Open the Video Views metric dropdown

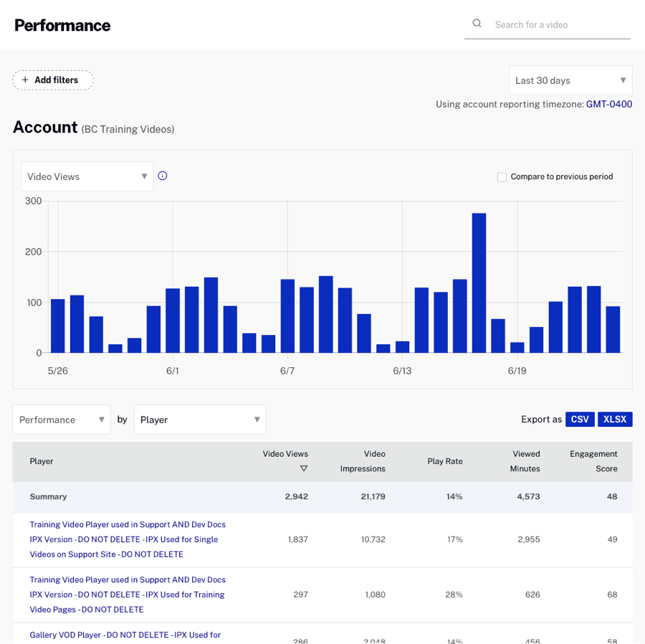[x=86, y=176]
